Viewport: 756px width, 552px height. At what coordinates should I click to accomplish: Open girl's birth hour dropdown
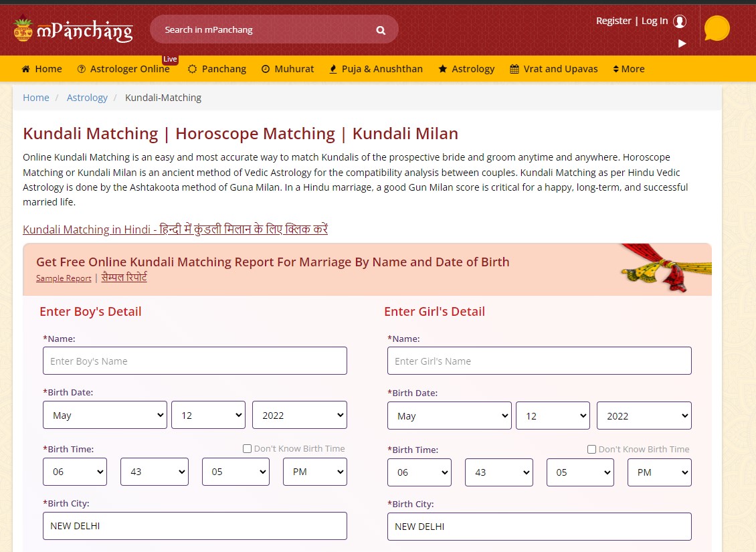tap(419, 472)
